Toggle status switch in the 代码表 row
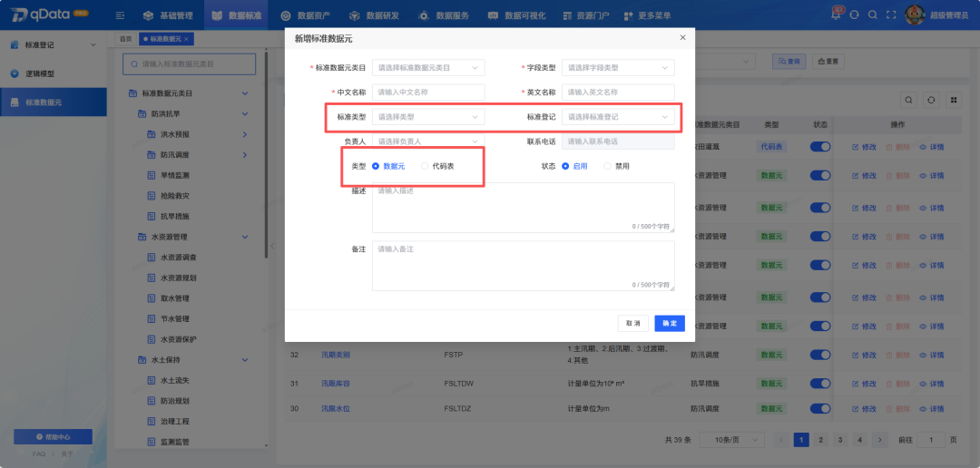This screenshot has width=980, height=468. click(x=820, y=147)
